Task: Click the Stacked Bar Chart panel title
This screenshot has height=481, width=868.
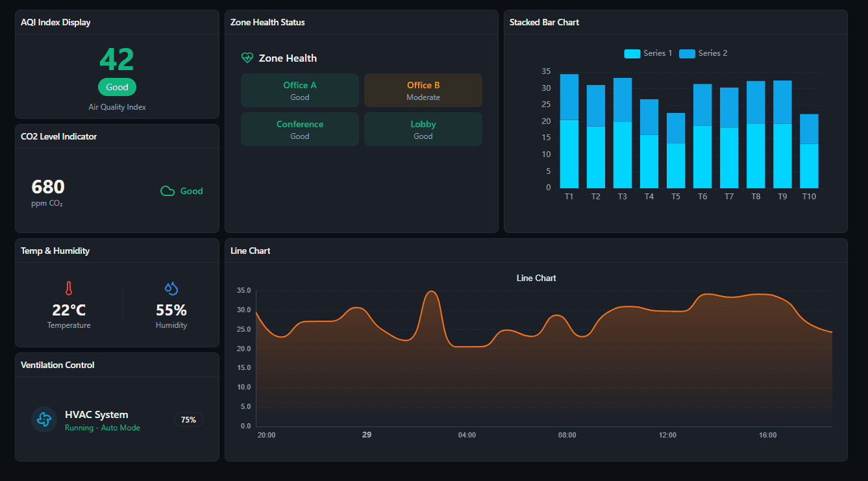Action: pyautogui.click(x=544, y=21)
